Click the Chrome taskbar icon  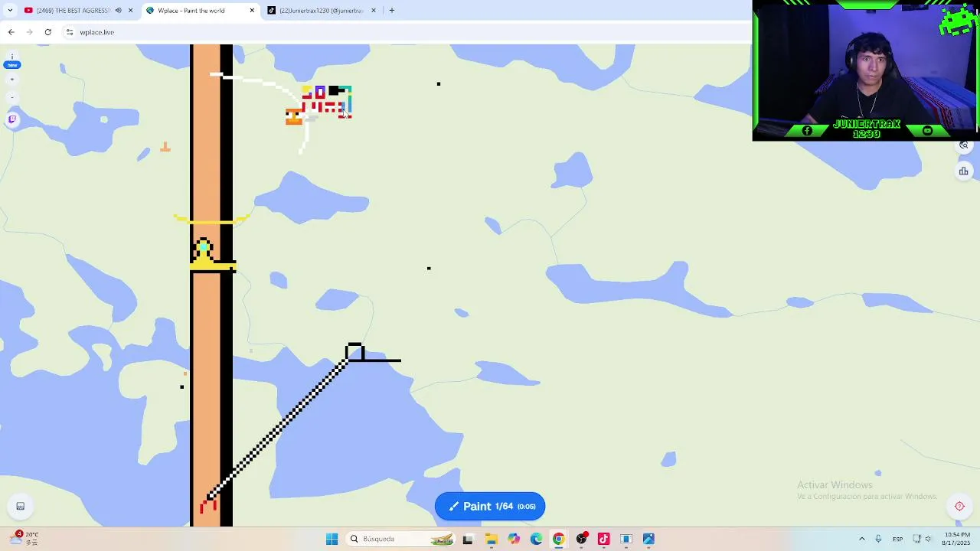click(558, 539)
